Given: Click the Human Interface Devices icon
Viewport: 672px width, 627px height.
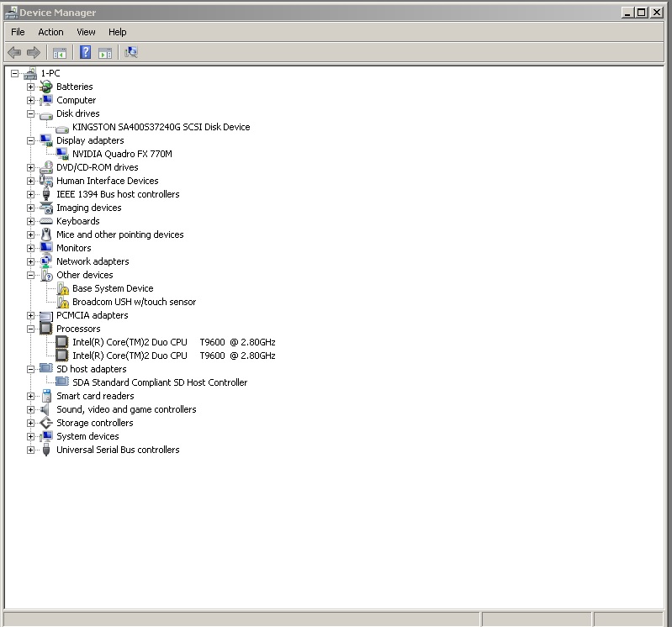Looking at the screenshot, I should [x=46, y=181].
